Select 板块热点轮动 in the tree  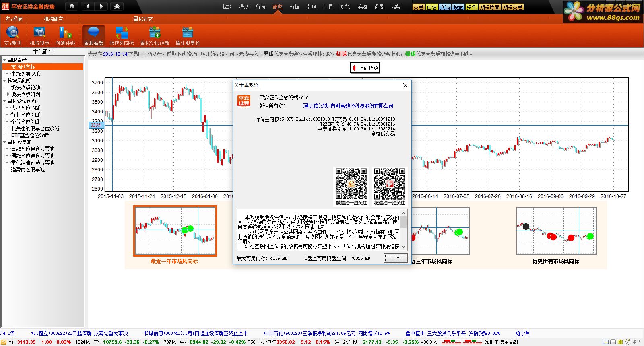[x=26, y=87]
